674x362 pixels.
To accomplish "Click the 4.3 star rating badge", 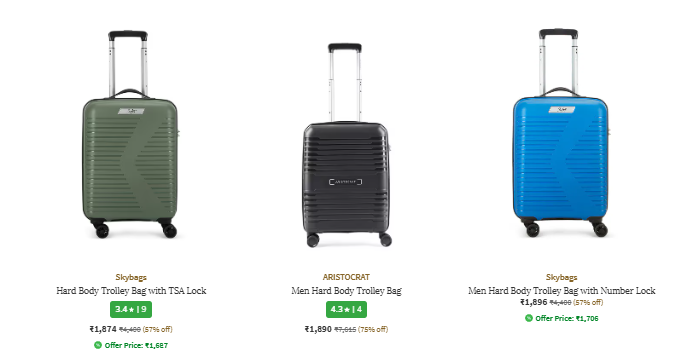I will tap(346, 310).
